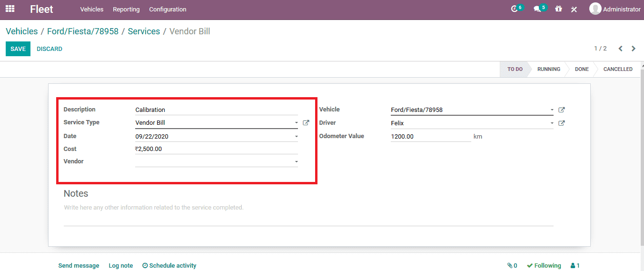The height and width of the screenshot is (271, 644).
Task: Click the gift icon in the top bar
Action: click(x=558, y=9)
